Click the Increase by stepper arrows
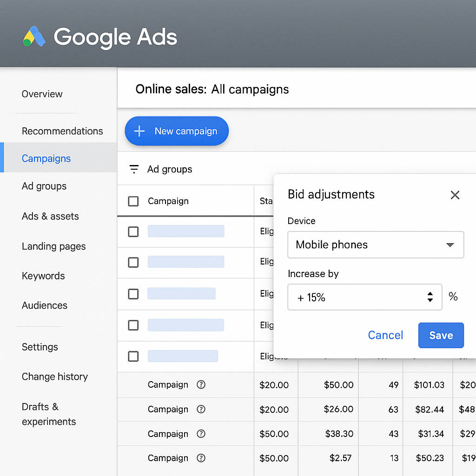The width and height of the screenshot is (476, 476). (430, 297)
